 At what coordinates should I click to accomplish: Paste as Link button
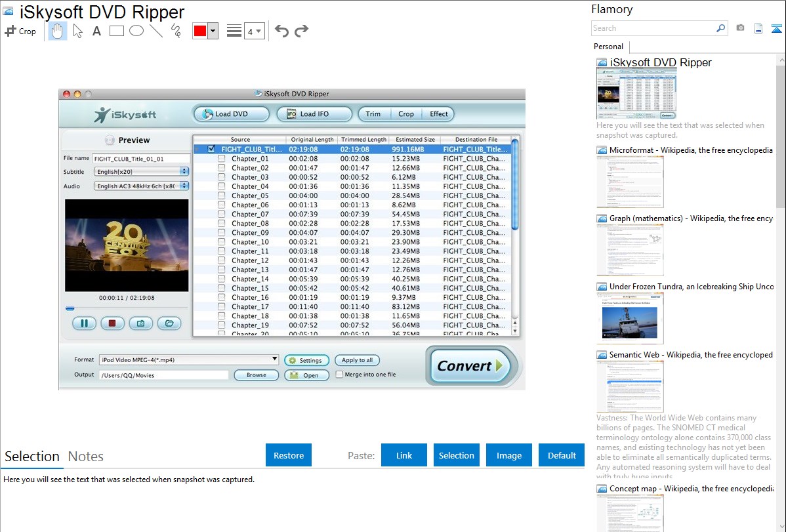coord(404,455)
